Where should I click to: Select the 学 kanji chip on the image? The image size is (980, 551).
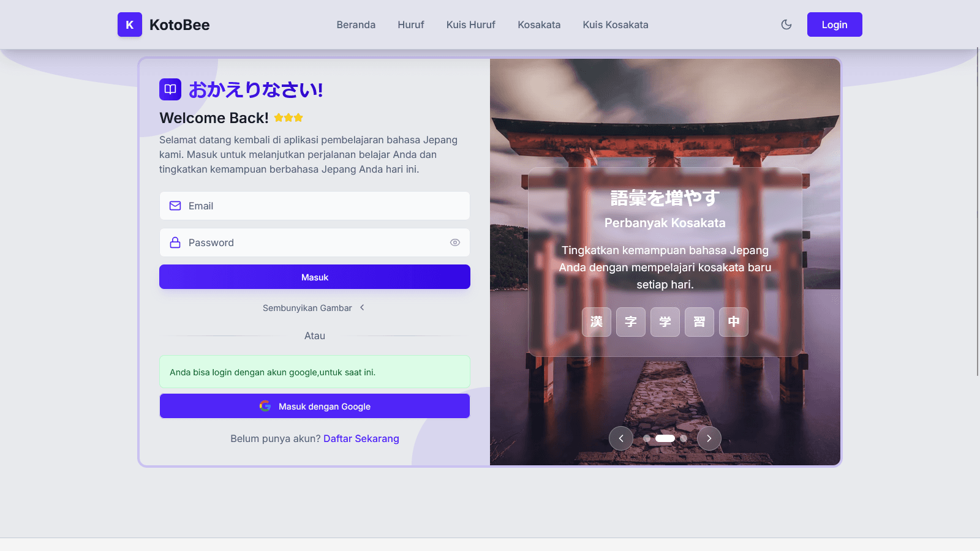point(665,321)
